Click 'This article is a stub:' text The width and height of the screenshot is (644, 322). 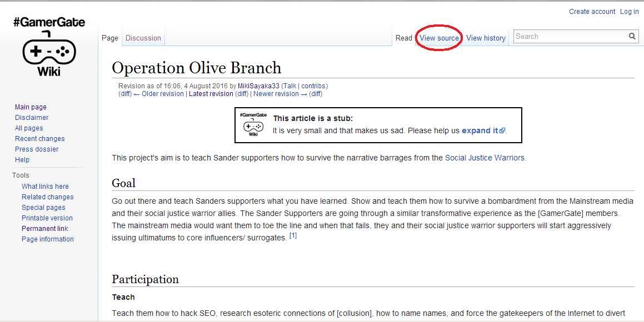313,119
